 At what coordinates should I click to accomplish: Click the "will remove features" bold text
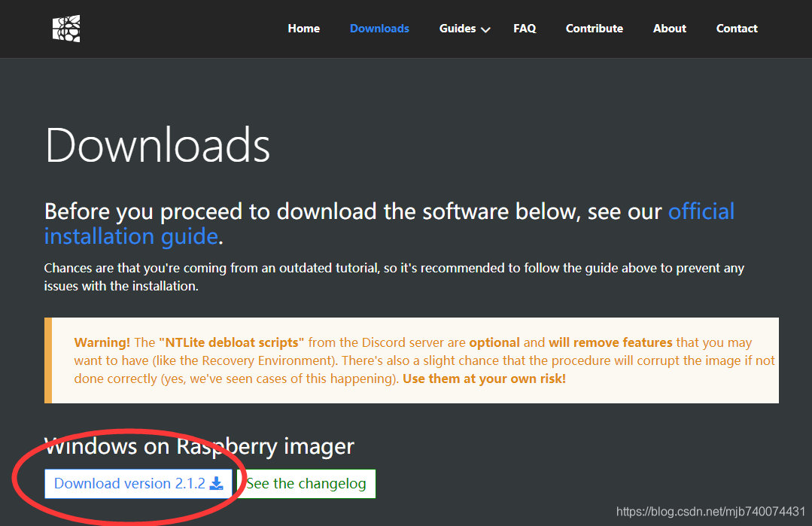610,342
